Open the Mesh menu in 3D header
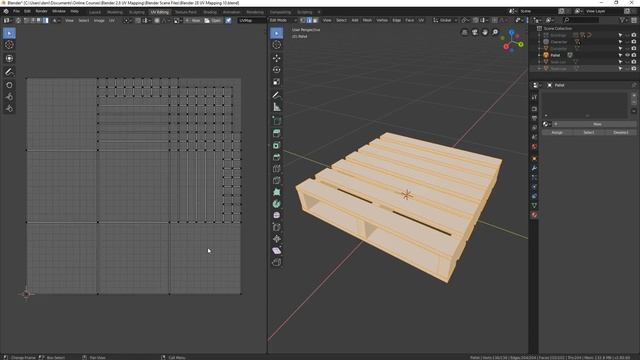 point(367,20)
